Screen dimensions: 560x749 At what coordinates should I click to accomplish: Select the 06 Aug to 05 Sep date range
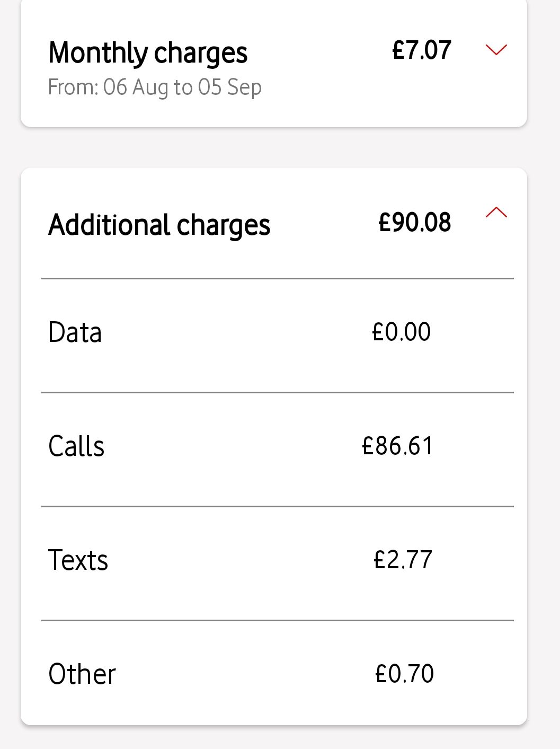pyautogui.click(x=155, y=87)
